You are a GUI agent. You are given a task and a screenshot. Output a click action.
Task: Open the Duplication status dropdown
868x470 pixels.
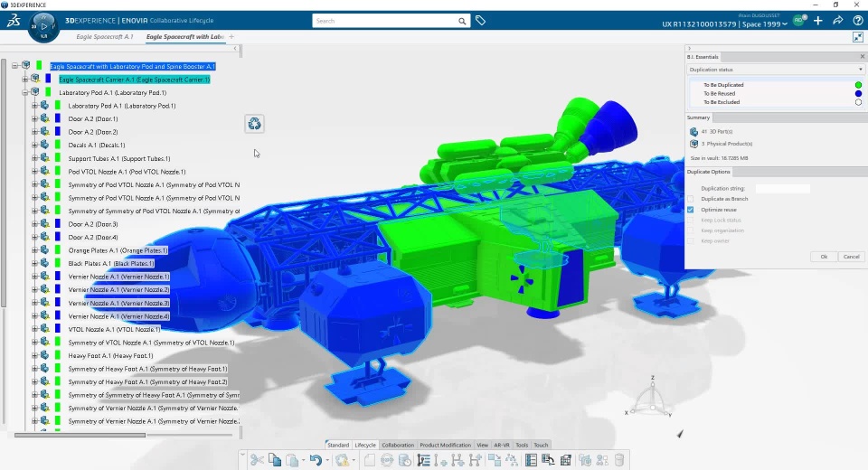775,70
